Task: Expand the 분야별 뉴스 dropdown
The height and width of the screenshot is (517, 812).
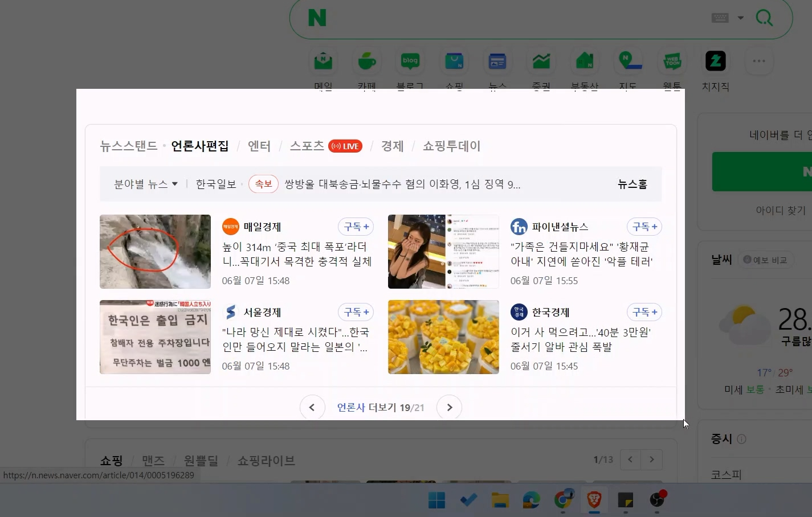Action: pyautogui.click(x=146, y=184)
